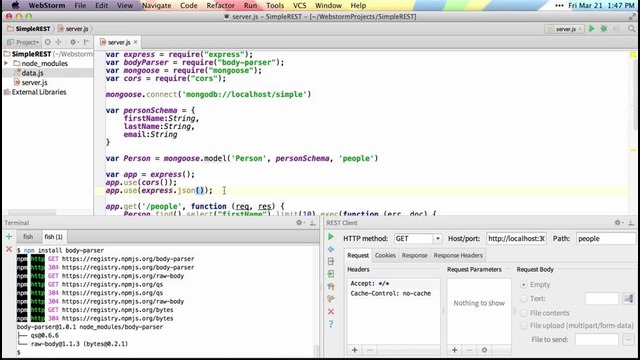Close terminal session with red X
Image resolution: width=640 pixels, height=360 pixels.
[x=9, y=249]
